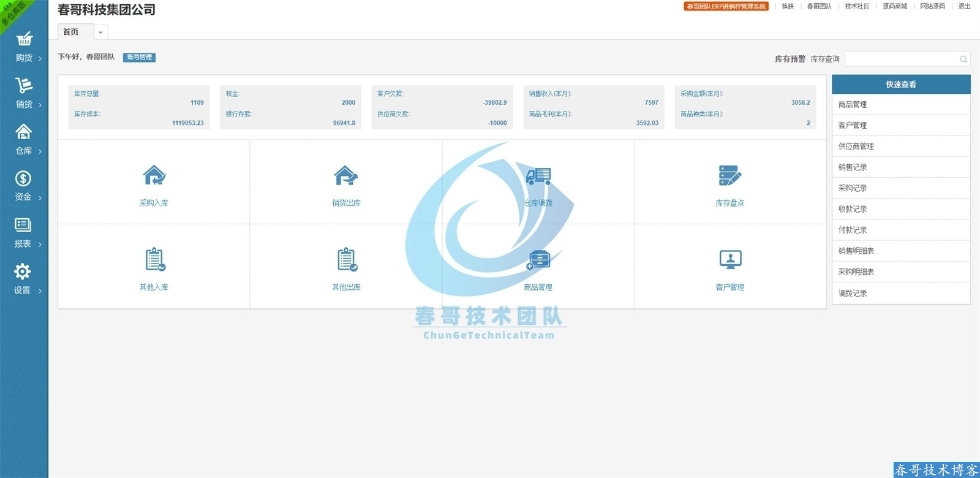Open the 采购入库 purchase inbound icon

154,176
